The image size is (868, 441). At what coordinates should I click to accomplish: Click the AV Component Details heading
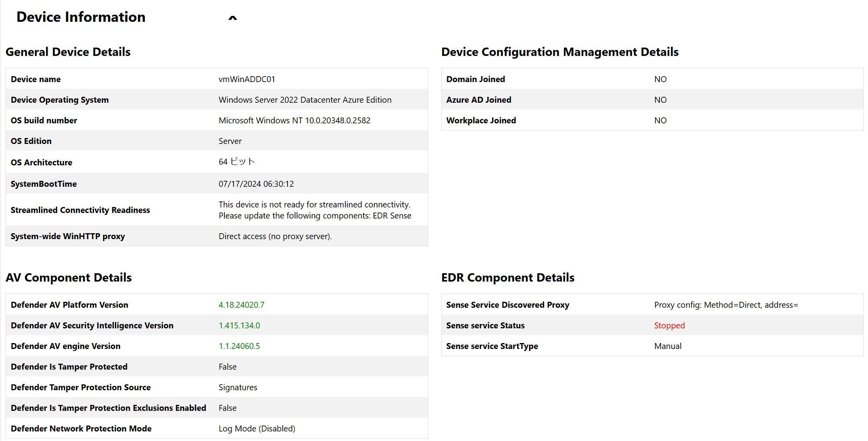[x=69, y=278]
